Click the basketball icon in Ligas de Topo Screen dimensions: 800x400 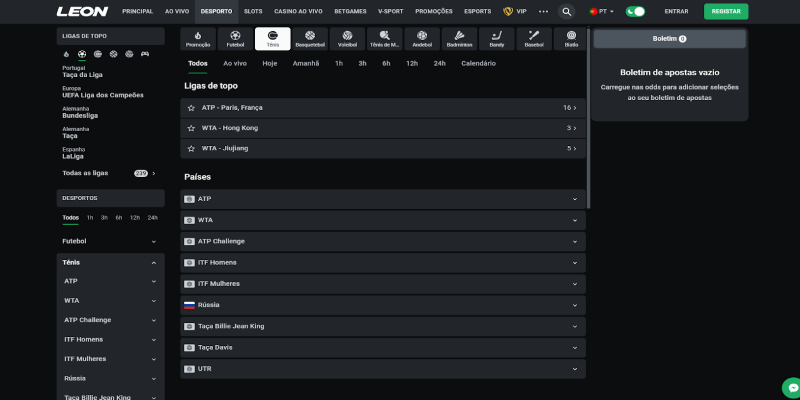[x=113, y=54]
